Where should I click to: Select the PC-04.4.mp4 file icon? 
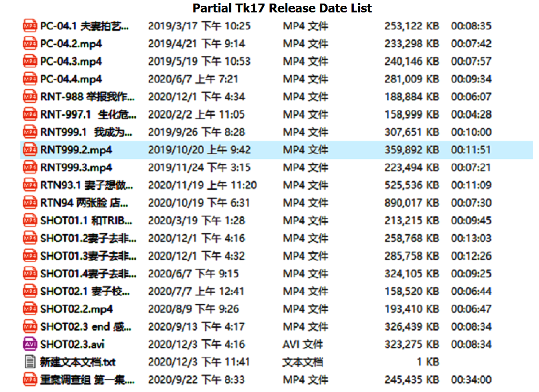(x=29, y=79)
